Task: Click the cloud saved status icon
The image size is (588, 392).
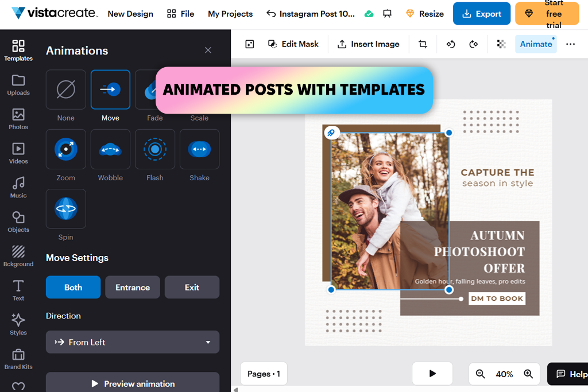Action: [x=369, y=14]
